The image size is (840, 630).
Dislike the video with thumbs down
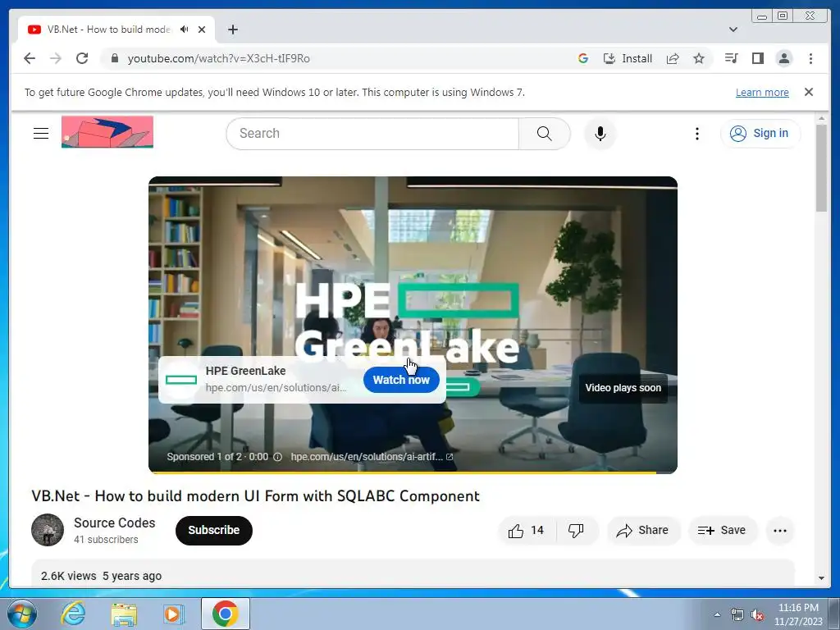[x=576, y=531]
